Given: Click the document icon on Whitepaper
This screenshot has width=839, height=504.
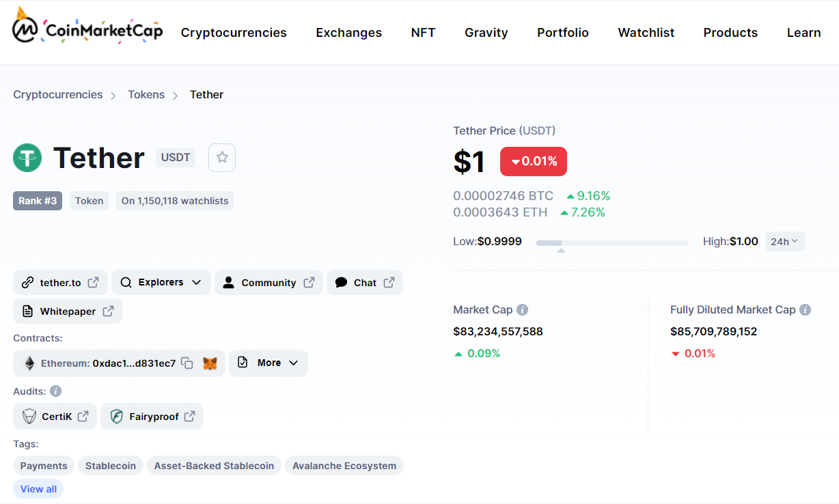Looking at the screenshot, I should pyautogui.click(x=27, y=311).
